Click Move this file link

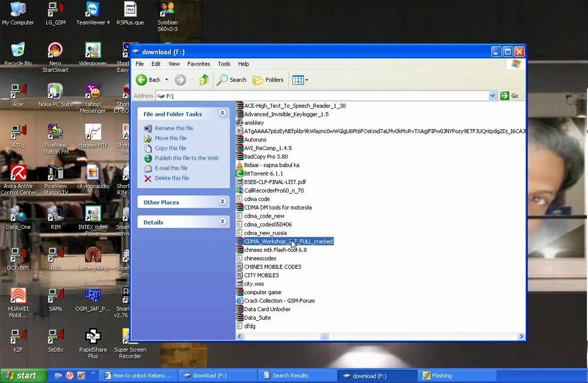tap(171, 138)
